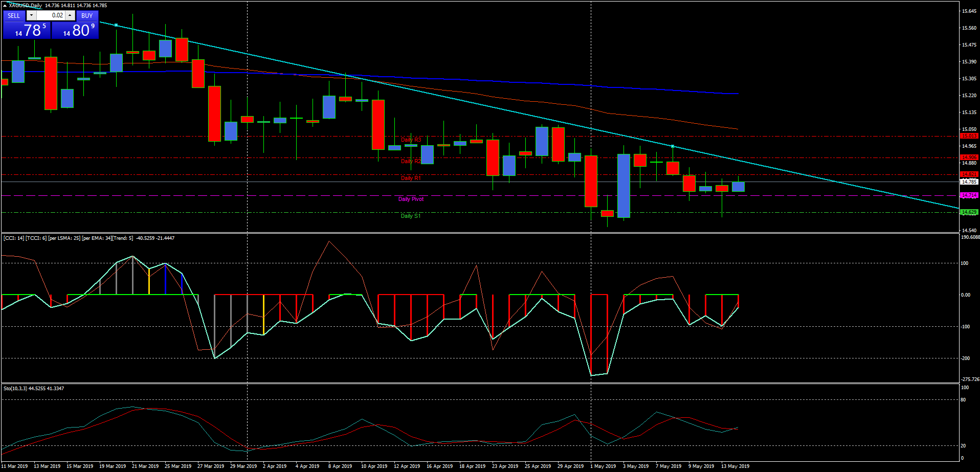Image resolution: width=980 pixels, height=472 pixels.
Task: Click the BUY button
Action: click(x=87, y=16)
